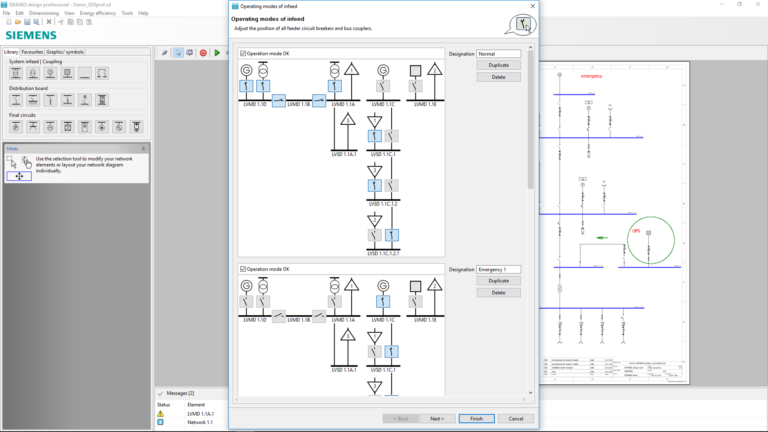Toggle the LVMD 1.1C generator breaker in Emergency 1
The height and width of the screenshot is (432, 768).
pyautogui.click(x=383, y=302)
